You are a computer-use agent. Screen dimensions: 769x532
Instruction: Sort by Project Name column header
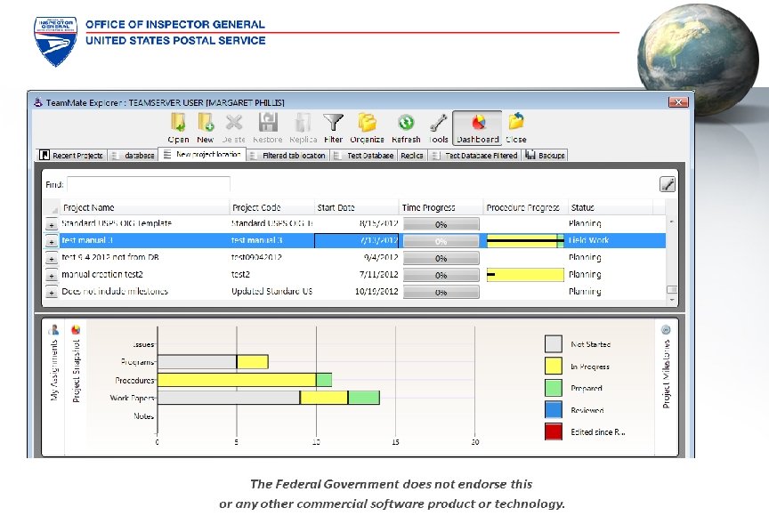tap(145, 207)
